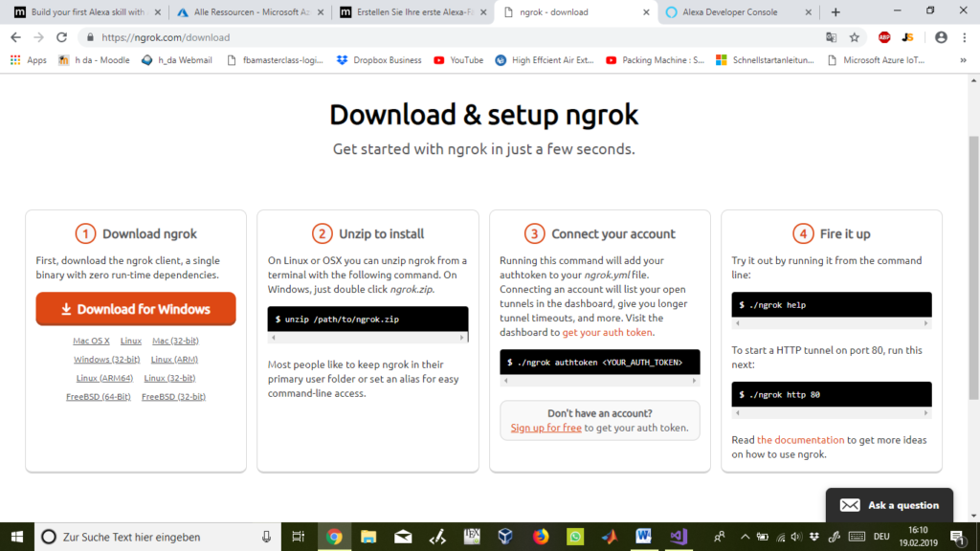Open the JS extension icon
Viewport: 980px width, 551px height.
[x=908, y=37]
